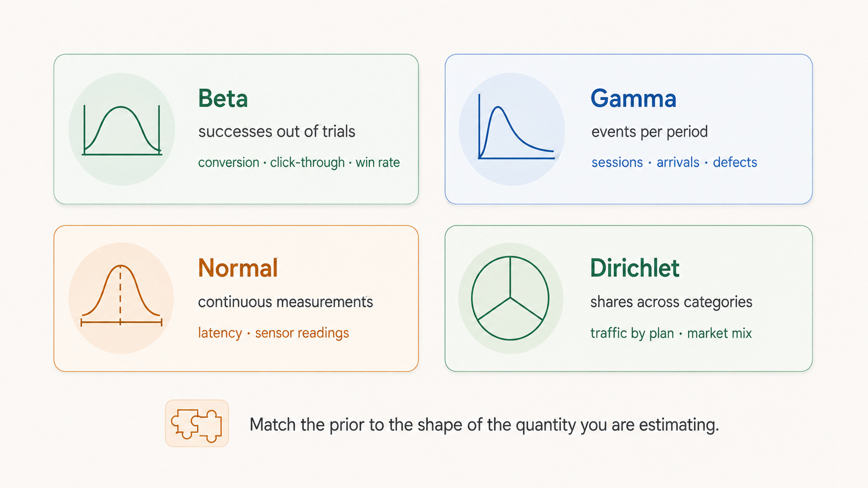868x488 pixels.
Task: Select the Beta heading
Action: click(223, 99)
